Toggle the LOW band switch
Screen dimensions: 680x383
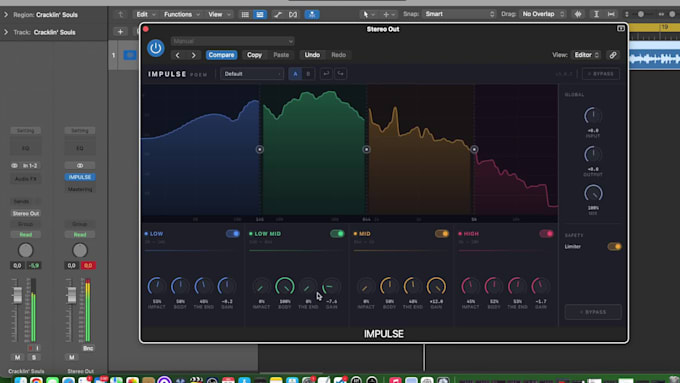[233, 234]
